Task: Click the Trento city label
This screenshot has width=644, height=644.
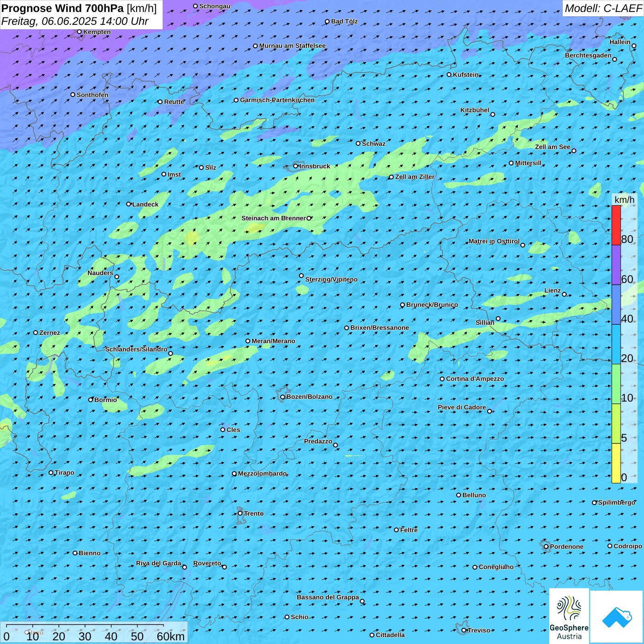Action: [254, 513]
